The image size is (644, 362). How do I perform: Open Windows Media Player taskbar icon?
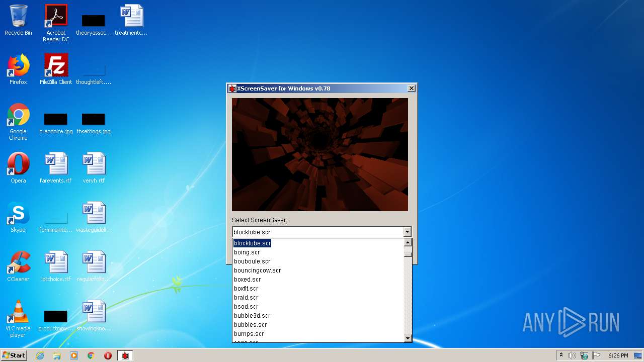pyautogui.click(x=74, y=355)
